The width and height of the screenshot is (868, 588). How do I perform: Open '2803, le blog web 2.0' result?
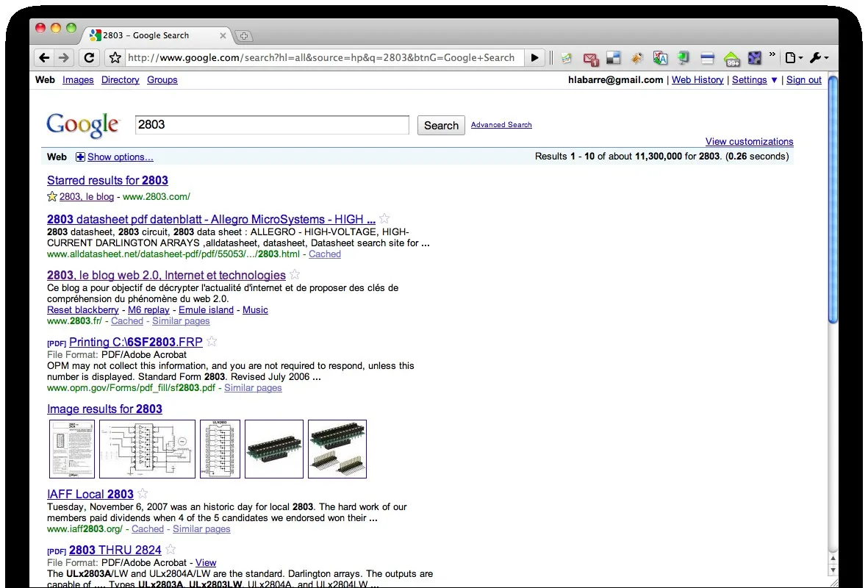[166, 275]
